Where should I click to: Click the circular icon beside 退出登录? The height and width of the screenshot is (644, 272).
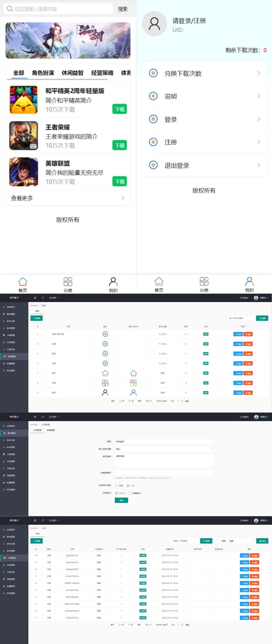(x=153, y=165)
